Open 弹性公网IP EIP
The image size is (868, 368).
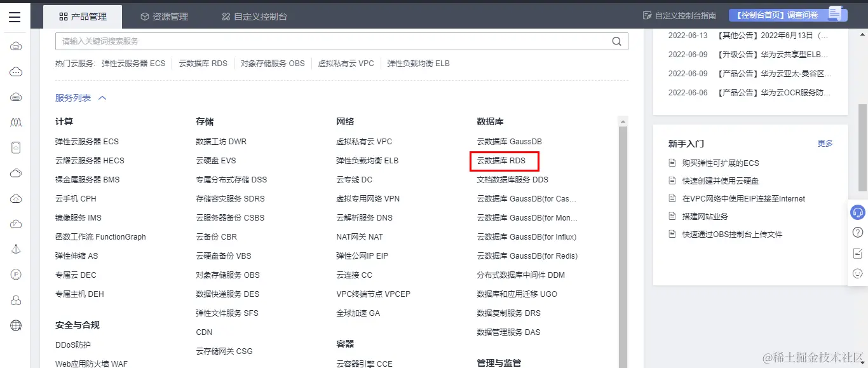(362, 256)
